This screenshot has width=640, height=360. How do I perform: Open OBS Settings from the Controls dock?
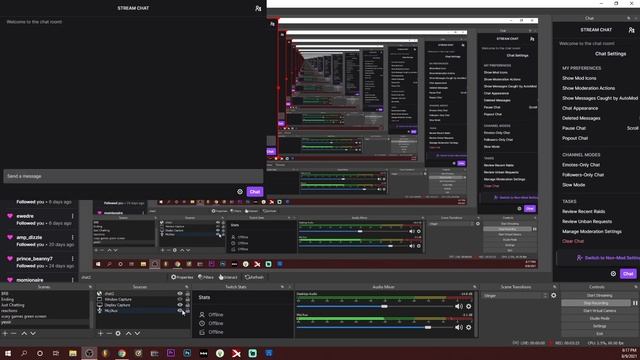(x=600, y=326)
